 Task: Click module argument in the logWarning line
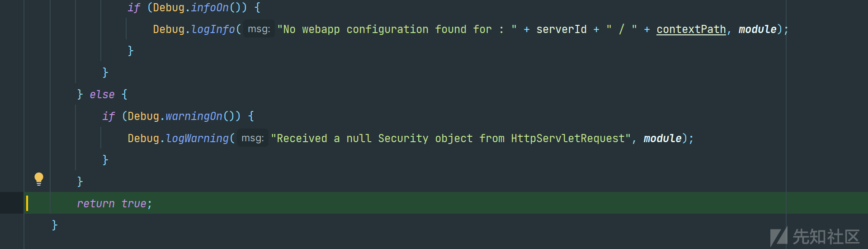tap(662, 139)
